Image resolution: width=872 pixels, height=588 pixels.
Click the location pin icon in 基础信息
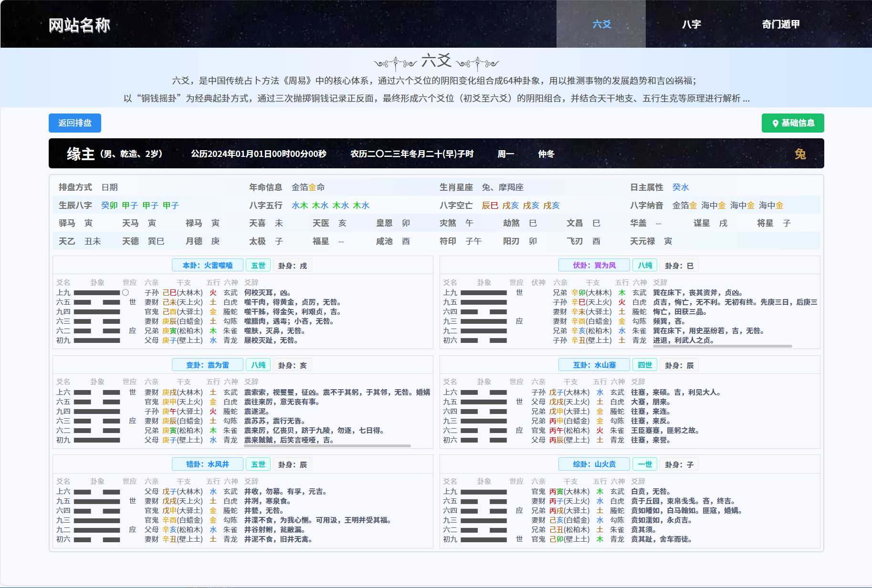pyautogui.click(x=776, y=124)
